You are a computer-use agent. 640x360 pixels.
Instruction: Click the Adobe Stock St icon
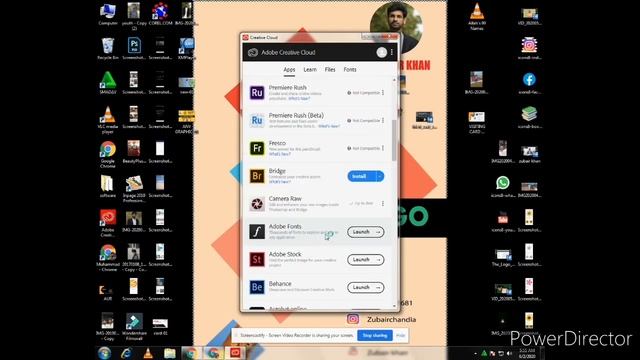(x=257, y=259)
